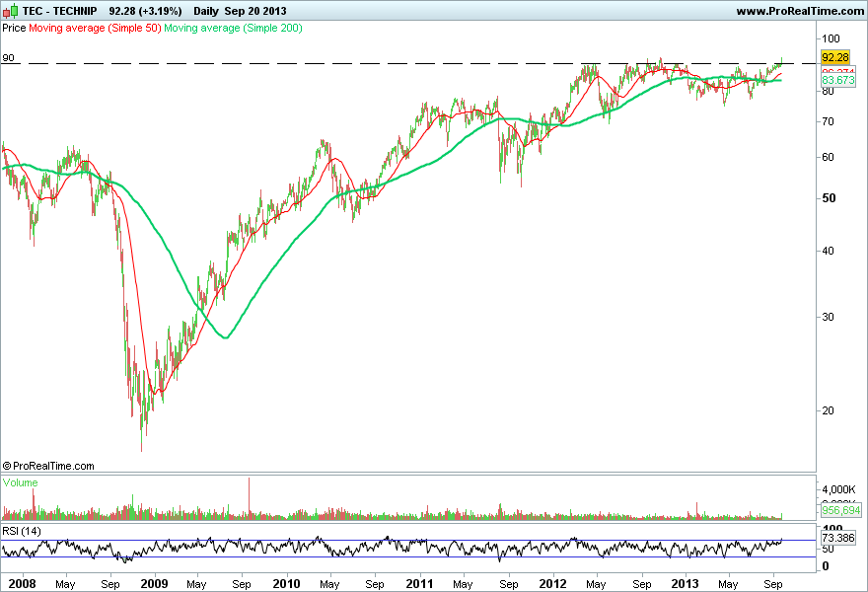Click the 40 price axis label

[x=828, y=251]
